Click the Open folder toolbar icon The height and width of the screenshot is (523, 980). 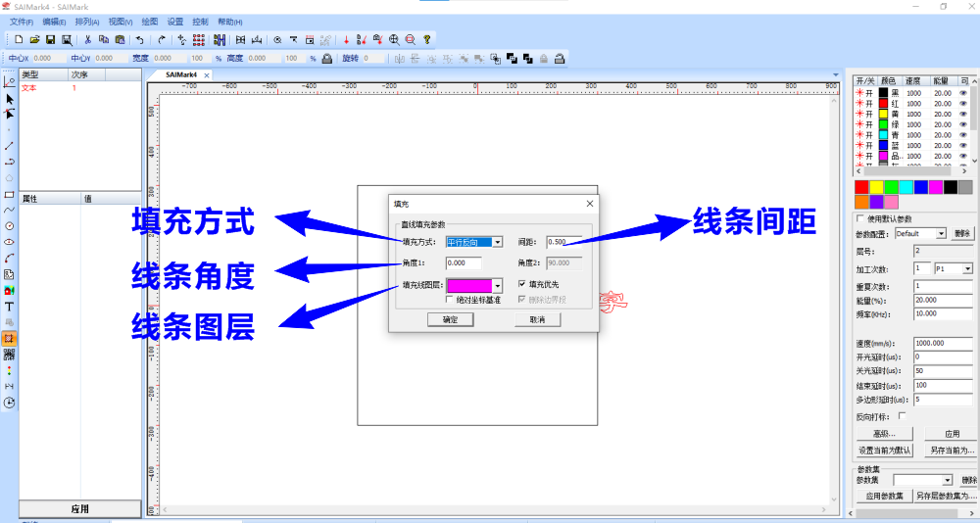pyautogui.click(x=34, y=40)
